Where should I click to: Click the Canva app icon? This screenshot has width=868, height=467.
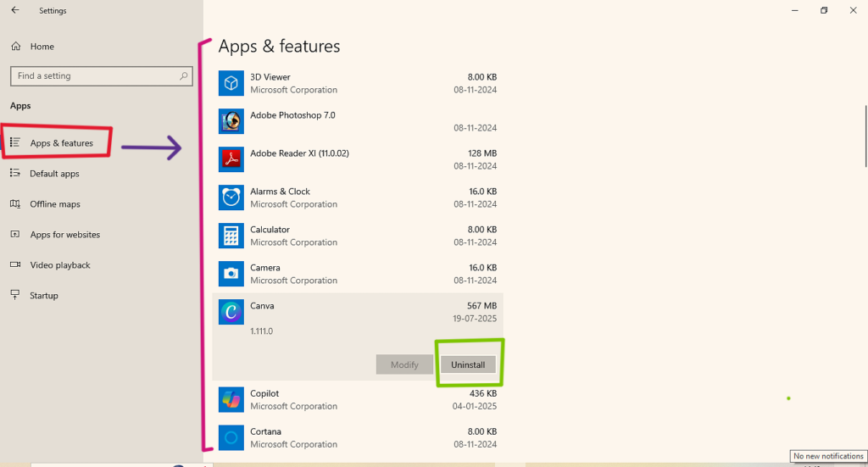[x=231, y=312]
